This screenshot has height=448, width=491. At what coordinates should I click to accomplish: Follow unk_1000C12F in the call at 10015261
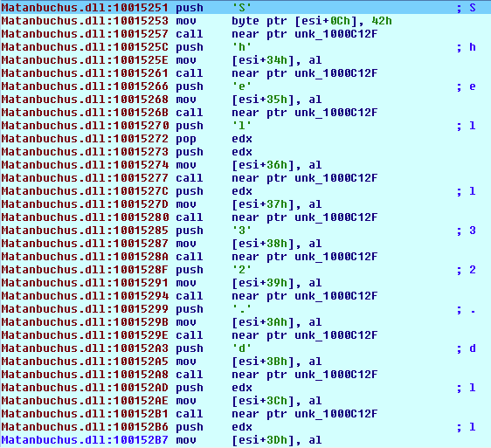[336, 73]
